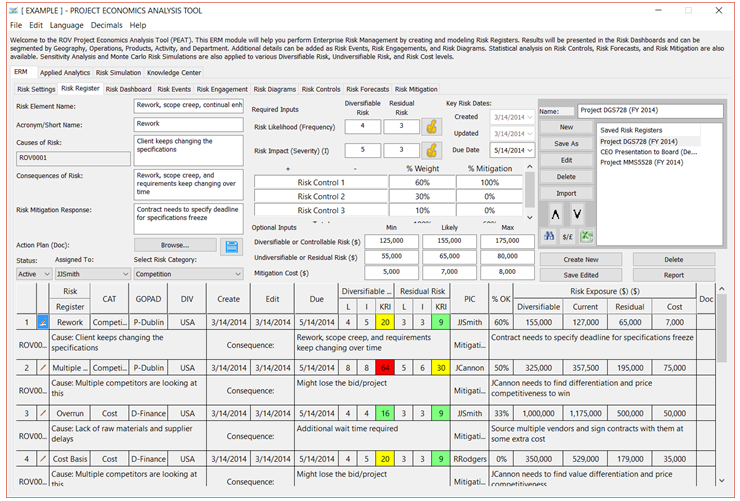Open the Risk Events tab
This screenshot has height=501, width=740.
coord(174,89)
